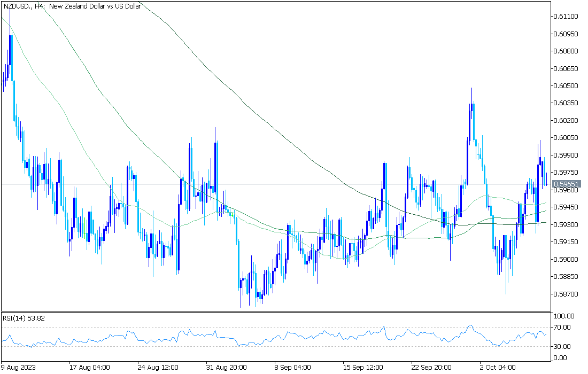This screenshot has width=588, height=374.
Task: Click the 8 Sep 04:00 date label
Action: coord(292,367)
